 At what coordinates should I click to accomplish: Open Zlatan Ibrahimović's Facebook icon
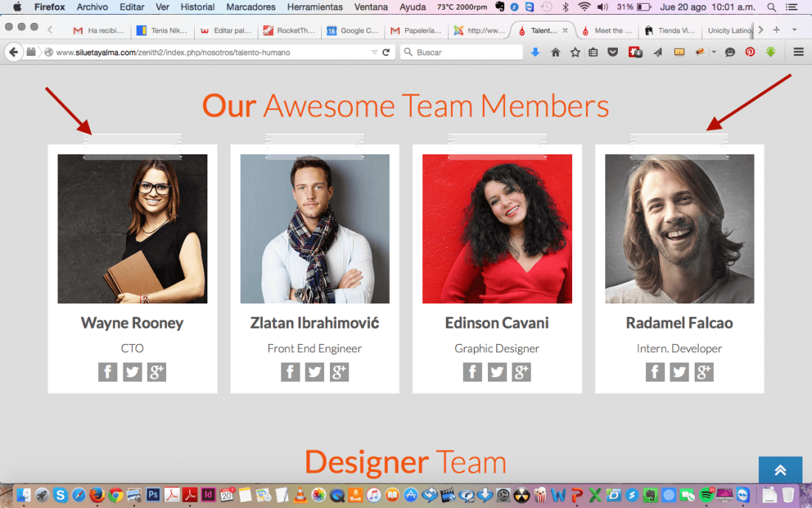pyautogui.click(x=290, y=372)
